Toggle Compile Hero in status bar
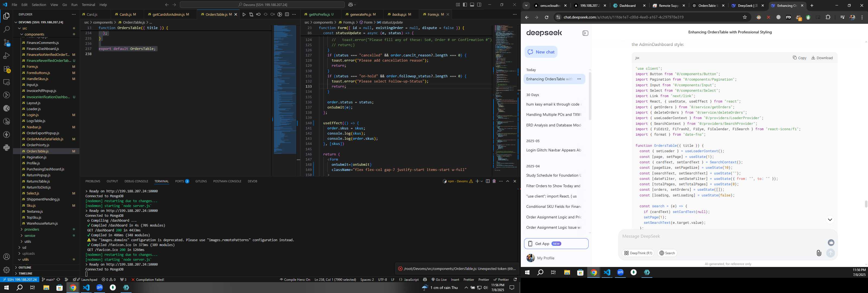The height and width of the screenshot is (293, 868). 295,280
